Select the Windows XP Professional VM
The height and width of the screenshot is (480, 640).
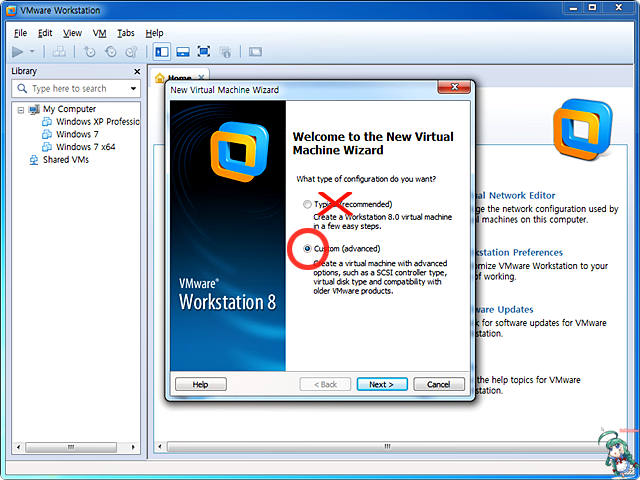98,122
